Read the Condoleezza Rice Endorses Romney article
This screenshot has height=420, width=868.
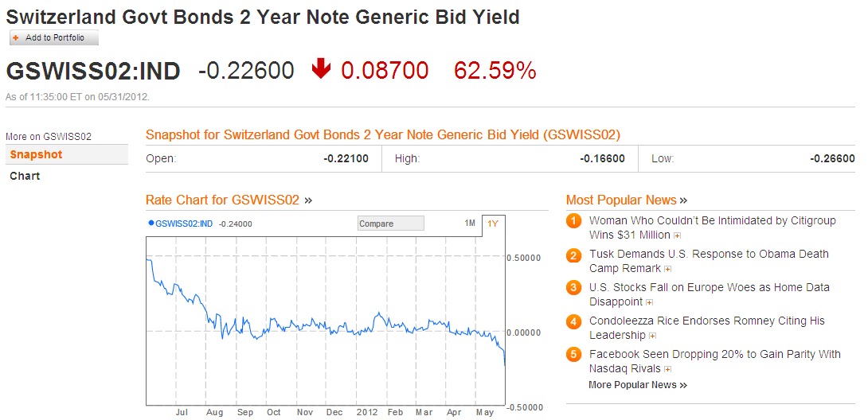[706, 321]
